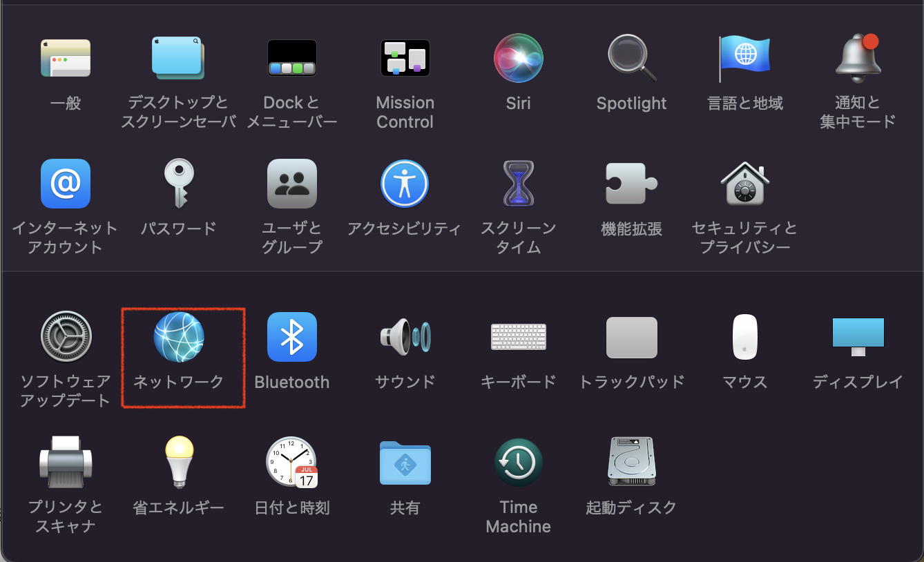Click the 起動ディスク text label

[x=632, y=507]
